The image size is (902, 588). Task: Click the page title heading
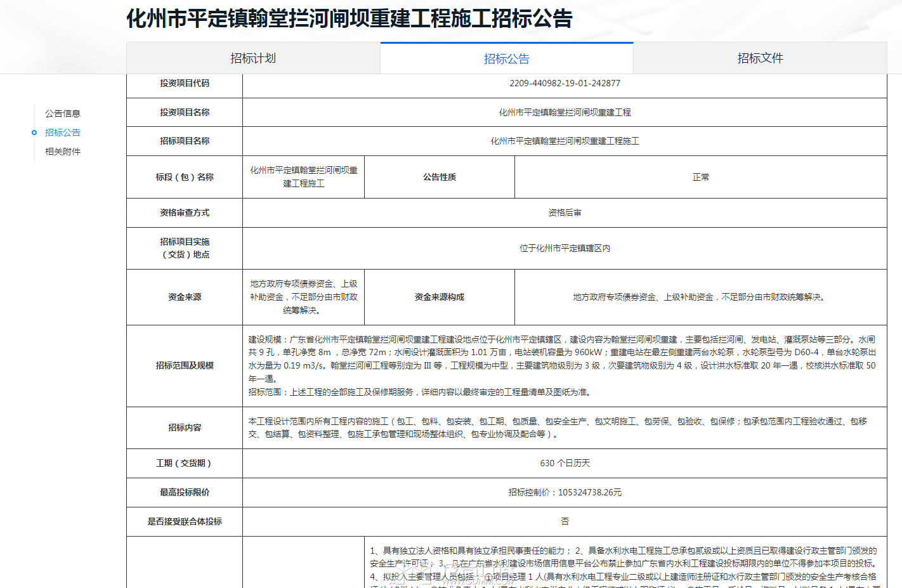pos(349,18)
